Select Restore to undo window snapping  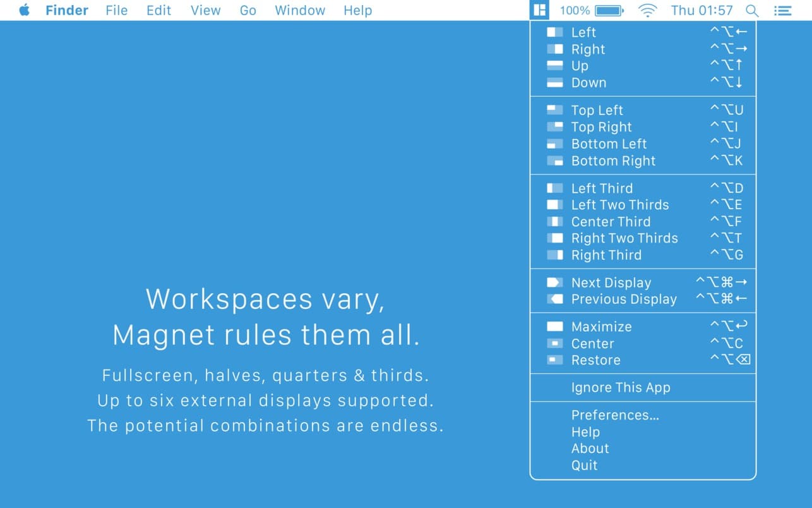595,360
